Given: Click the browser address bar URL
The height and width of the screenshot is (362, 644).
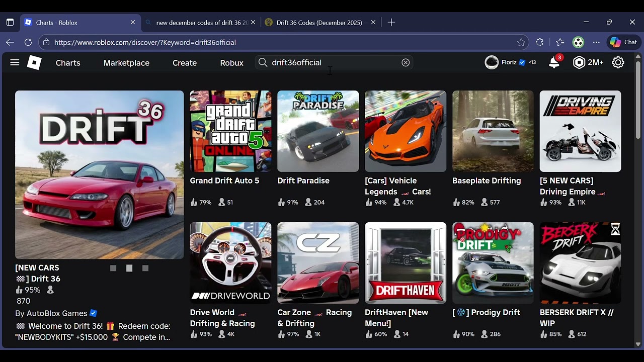Looking at the screenshot, I should (145, 42).
